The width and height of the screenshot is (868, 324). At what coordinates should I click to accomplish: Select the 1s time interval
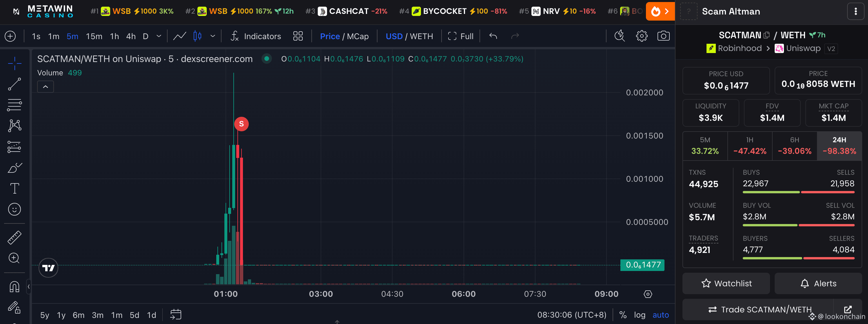point(36,37)
